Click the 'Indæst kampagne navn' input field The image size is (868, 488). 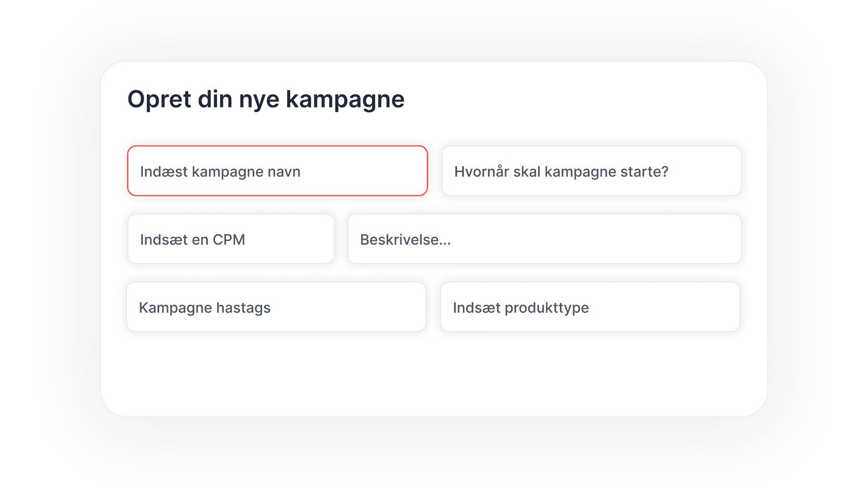[277, 171]
